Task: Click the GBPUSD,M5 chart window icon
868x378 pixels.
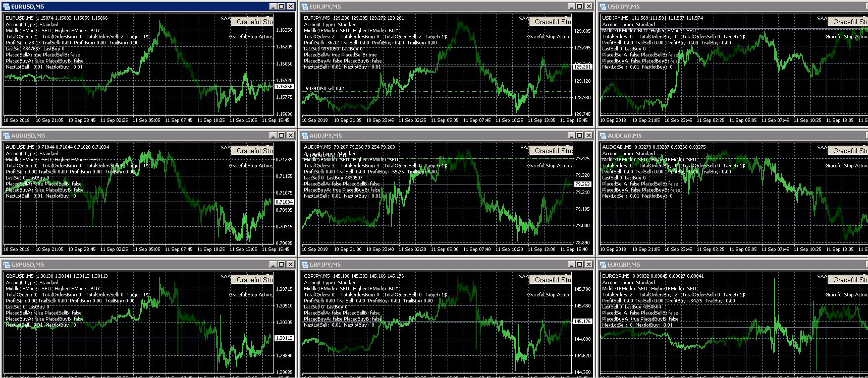Action: pos(7,265)
